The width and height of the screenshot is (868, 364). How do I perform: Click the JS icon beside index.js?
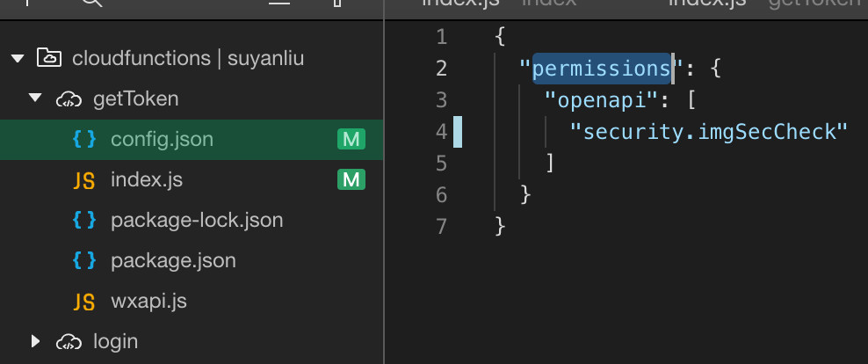(84, 180)
